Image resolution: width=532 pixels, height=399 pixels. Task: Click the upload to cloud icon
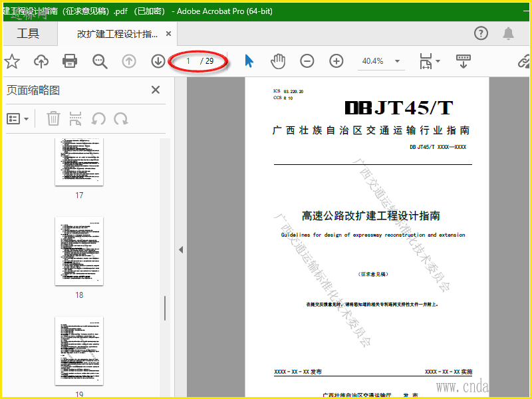pos(41,61)
